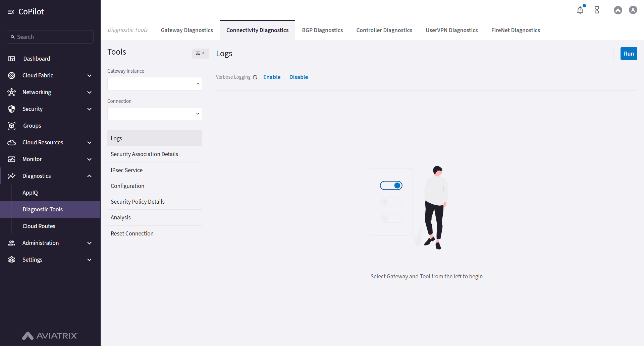The image size is (644, 346).
Task: Click the Groups icon
Action: [x=12, y=126]
